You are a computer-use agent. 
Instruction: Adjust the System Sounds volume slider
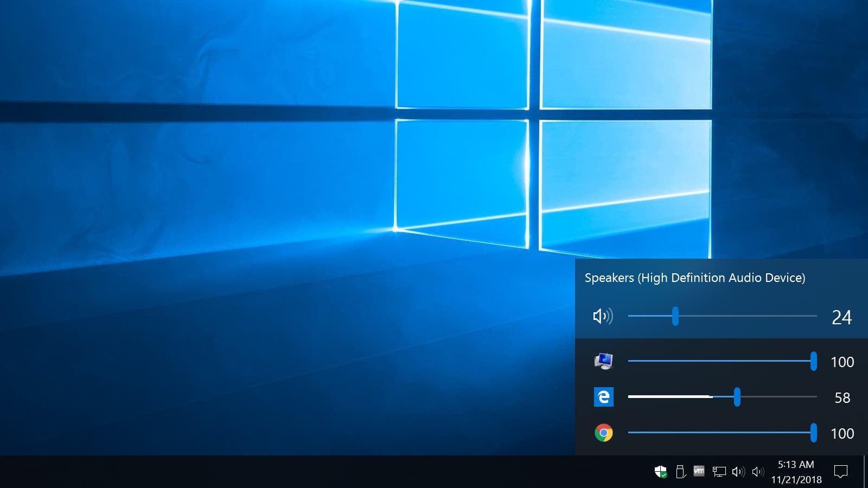tap(722, 361)
